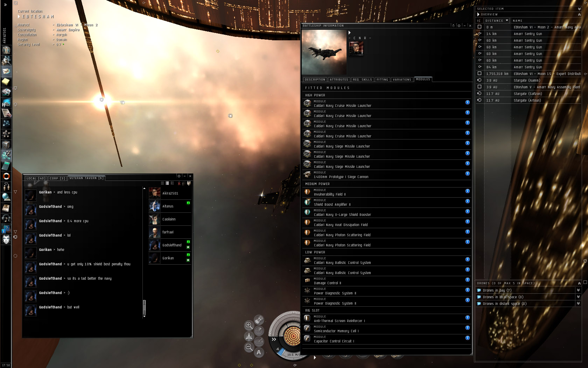
Task: Open the chat Channels icon
Action: coord(6,186)
